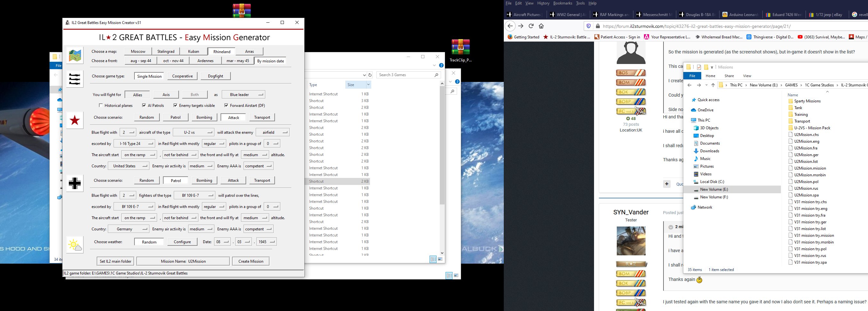Choose Axis as your side
The height and width of the screenshot is (311, 868).
pyautogui.click(x=166, y=95)
